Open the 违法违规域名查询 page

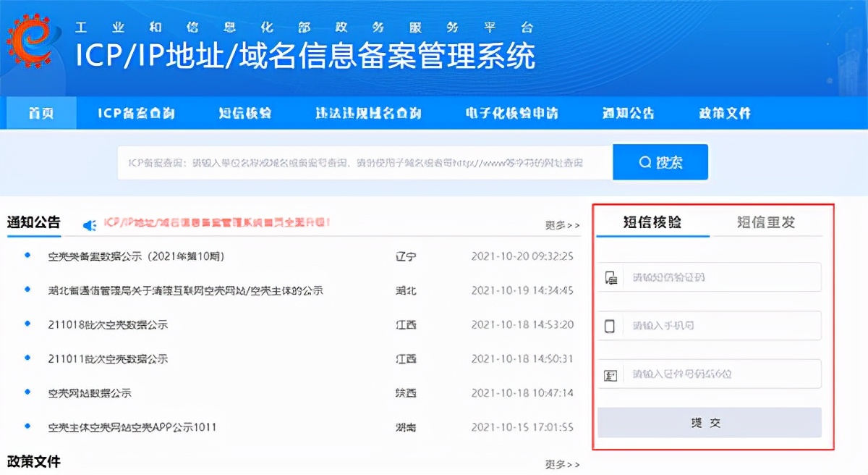[367, 112]
